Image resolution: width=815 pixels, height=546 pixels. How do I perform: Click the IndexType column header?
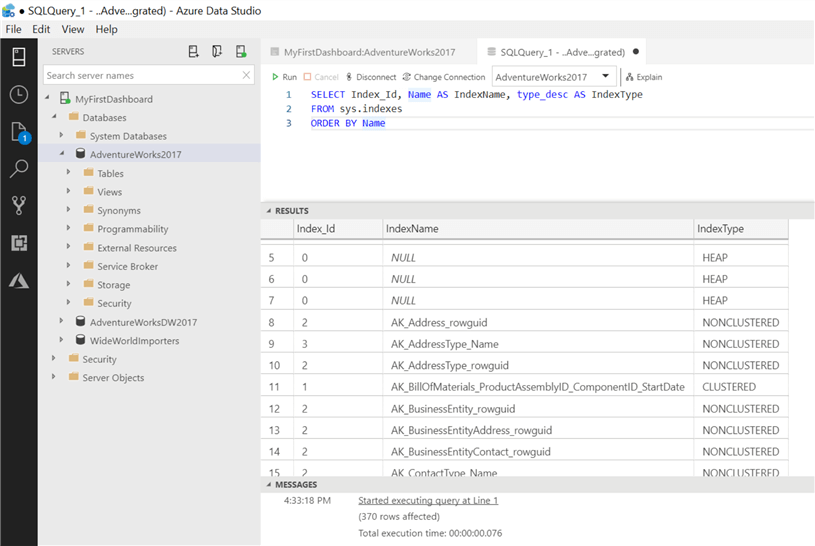coord(741,229)
